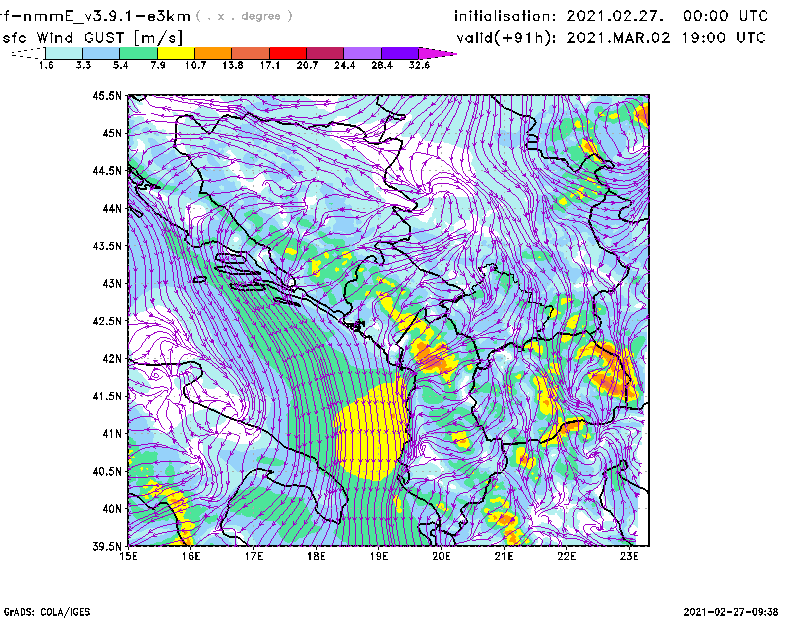The image size is (800, 618).
Task: Click the '41.5N' latitude label
Action: click(x=107, y=396)
